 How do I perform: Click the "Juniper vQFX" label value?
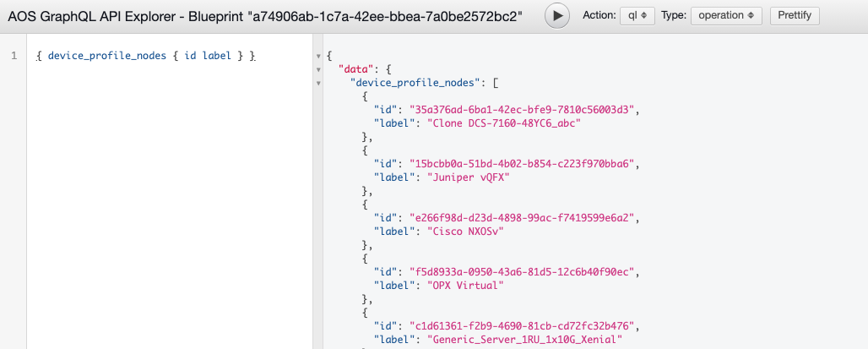pyautogui.click(x=456, y=177)
